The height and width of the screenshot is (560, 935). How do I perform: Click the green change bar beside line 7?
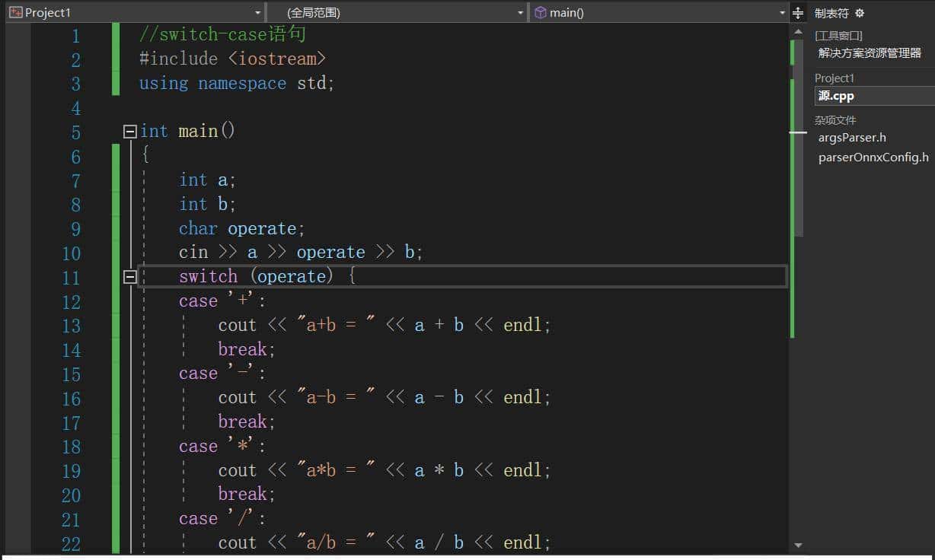point(114,180)
